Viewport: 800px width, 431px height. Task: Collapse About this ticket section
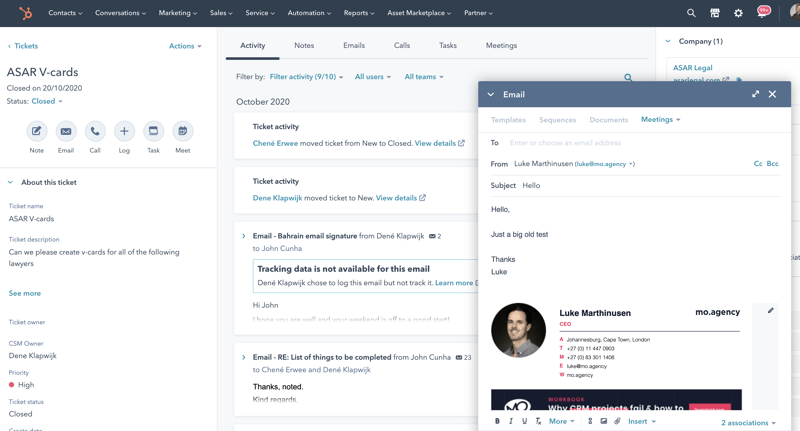tap(10, 182)
